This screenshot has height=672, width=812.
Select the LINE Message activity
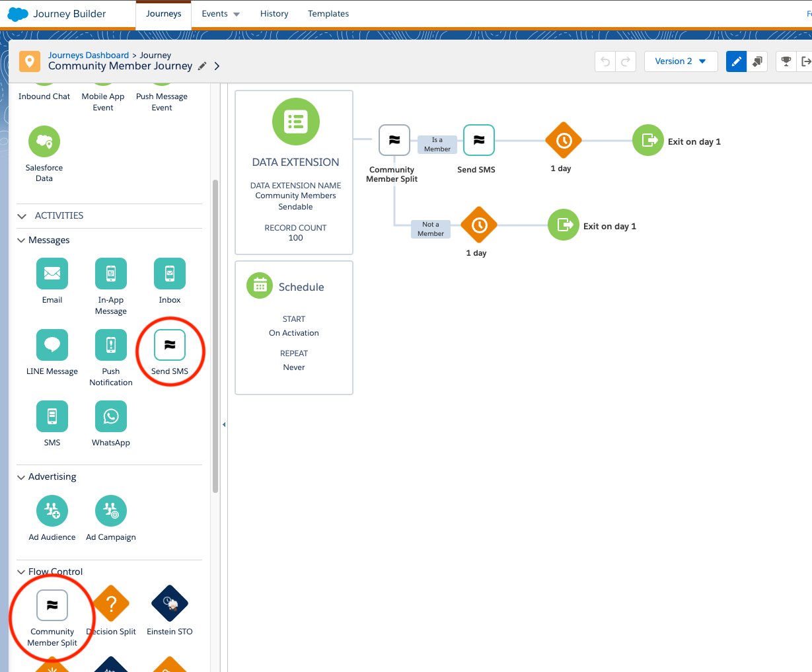click(52, 345)
